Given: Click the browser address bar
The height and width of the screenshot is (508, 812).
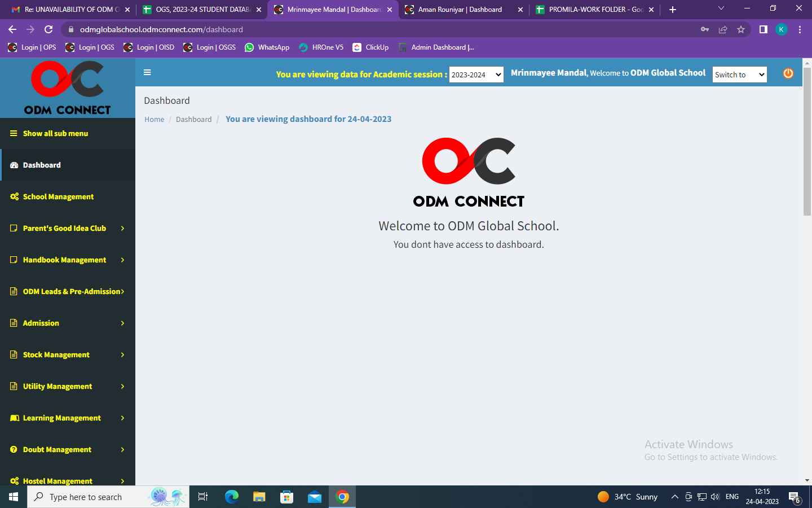Looking at the screenshot, I should tap(383, 29).
